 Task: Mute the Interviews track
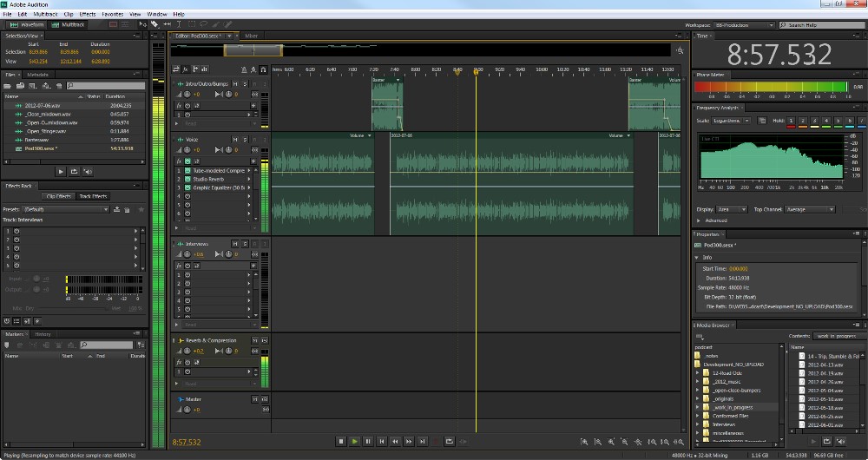(235, 244)
